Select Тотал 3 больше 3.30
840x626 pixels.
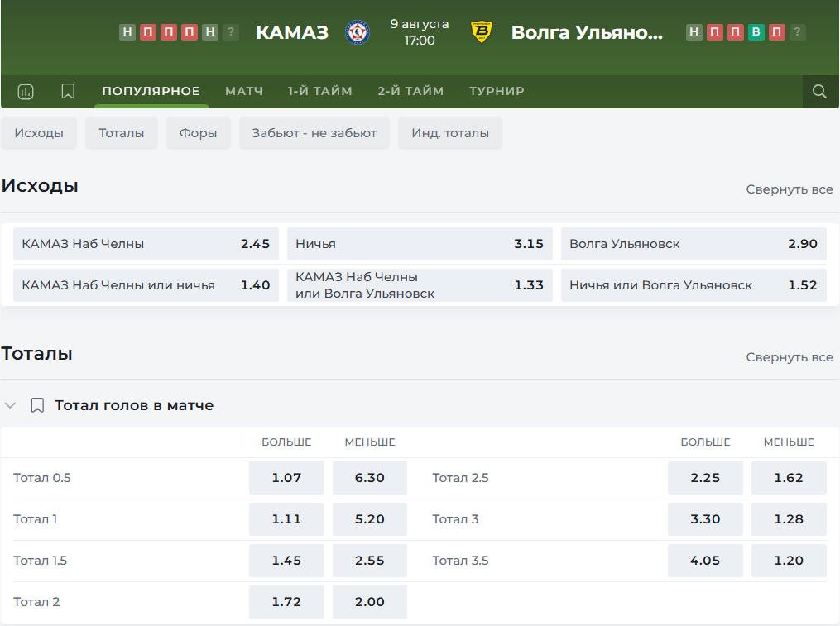tap(705, 518)
